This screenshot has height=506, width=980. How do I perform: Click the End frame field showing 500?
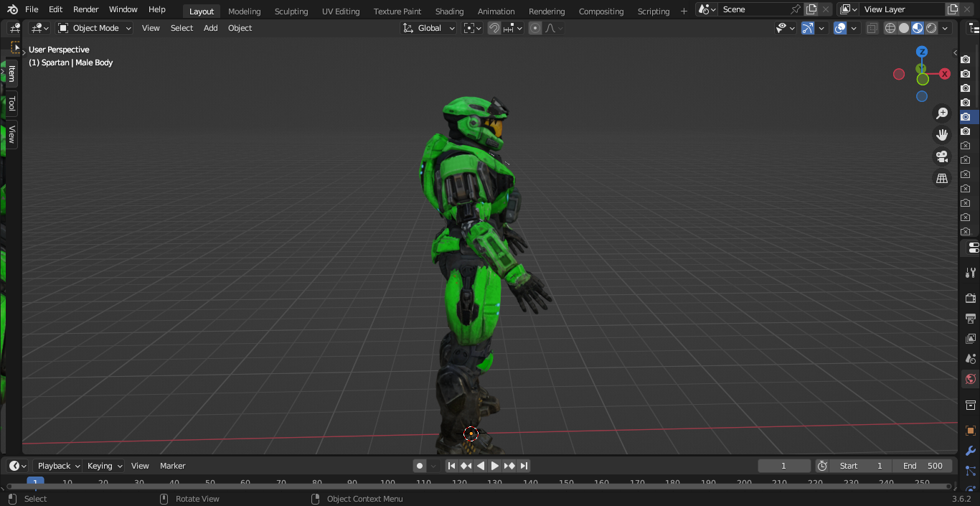click(923, 466)
